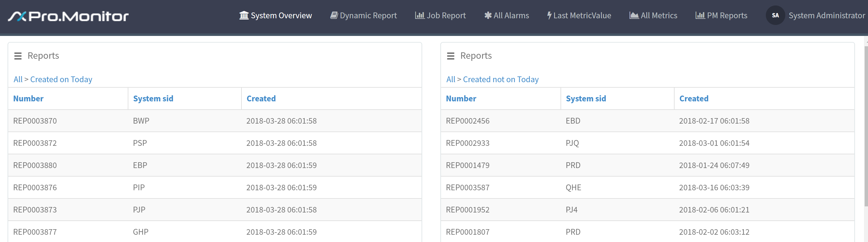Click the PM Reports chart icon
The height and width of the screenshot is (242, 868).
700,15
